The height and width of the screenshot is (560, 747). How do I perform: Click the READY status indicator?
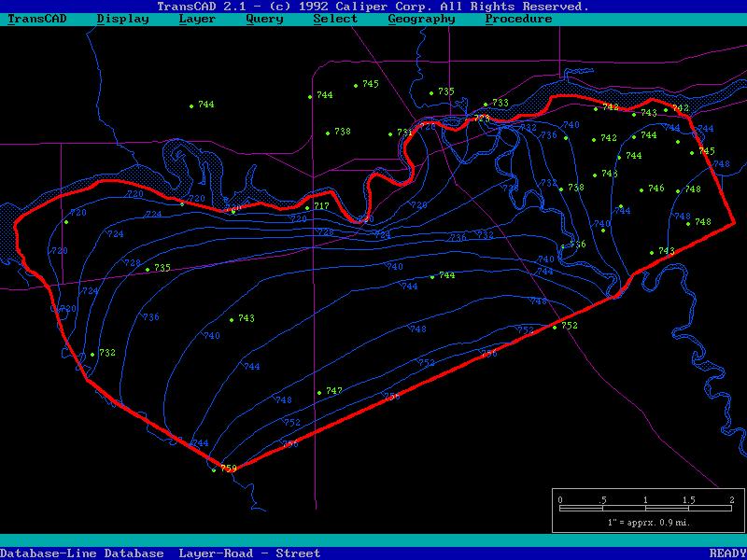tap(726, 553)
